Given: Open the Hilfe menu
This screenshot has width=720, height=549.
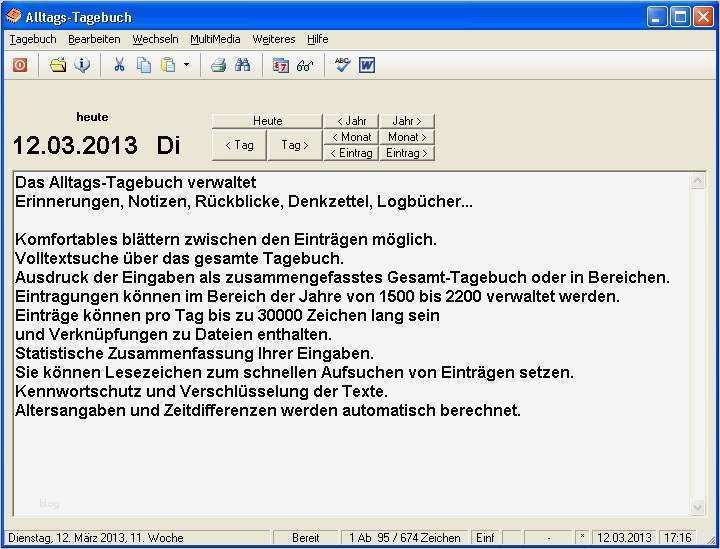Looking at the screenshot, I should point(318,39).
